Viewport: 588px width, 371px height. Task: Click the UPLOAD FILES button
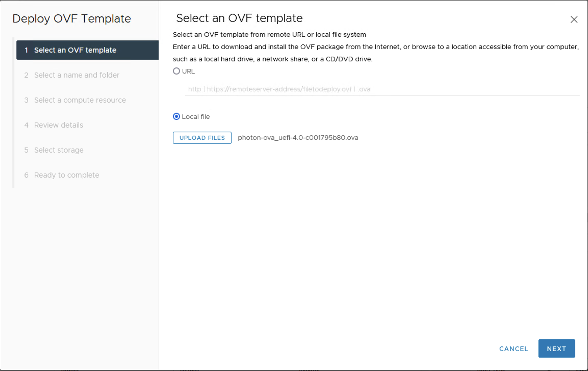point(202,138)
